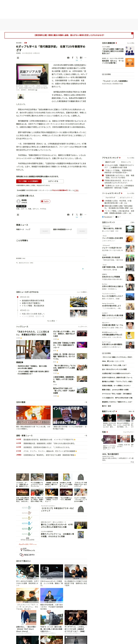Follow the author with フォロー button
138x644 pixels.
pos(46,201)
